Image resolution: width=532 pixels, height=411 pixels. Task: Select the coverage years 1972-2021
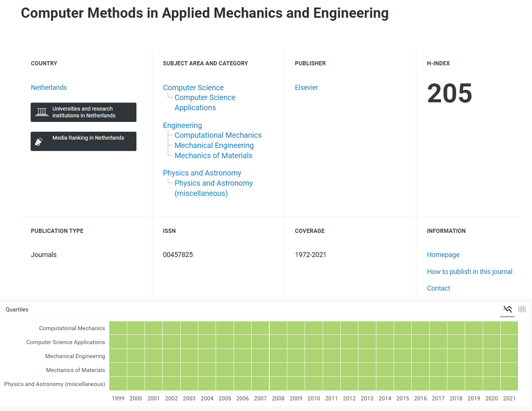pos(310,254)
